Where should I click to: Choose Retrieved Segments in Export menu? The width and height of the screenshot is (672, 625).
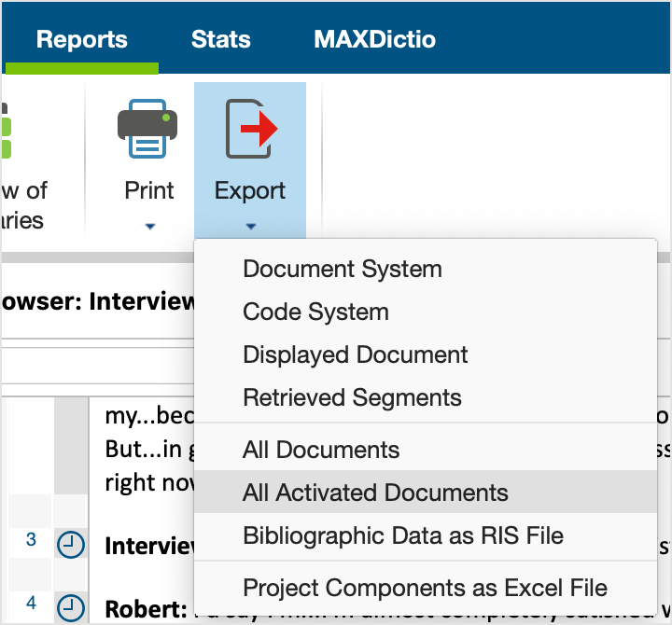click(426, 397)
